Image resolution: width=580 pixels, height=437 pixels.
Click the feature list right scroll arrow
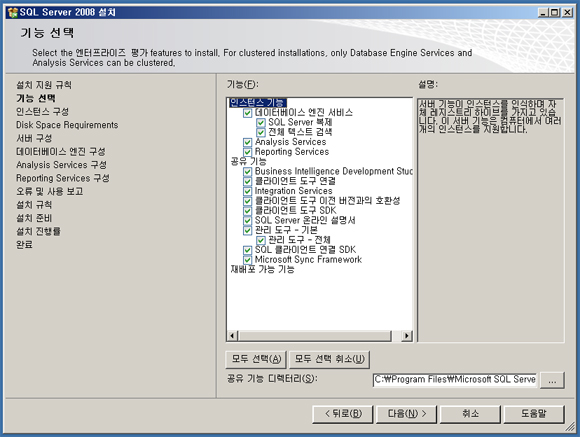(407, 336)
